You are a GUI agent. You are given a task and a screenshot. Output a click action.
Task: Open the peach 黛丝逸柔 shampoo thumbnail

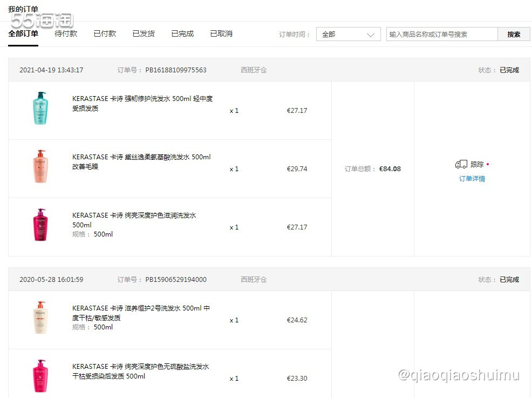click(40, 167)
